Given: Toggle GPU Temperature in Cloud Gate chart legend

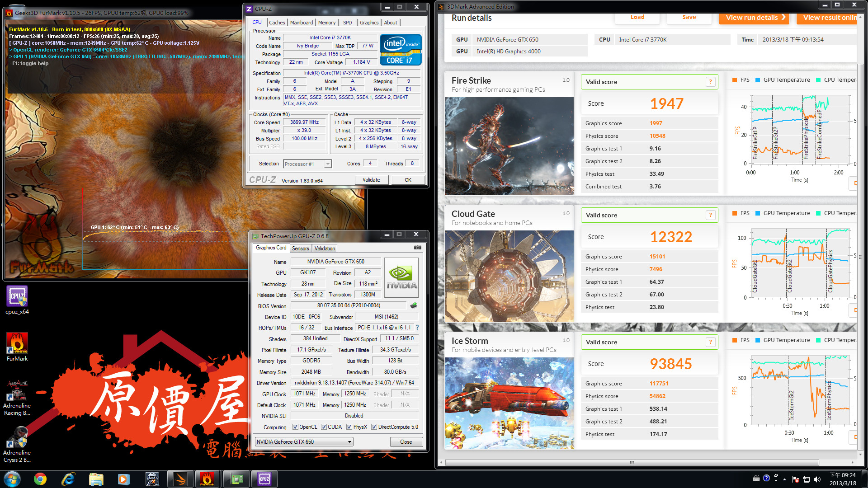Looking at the screenshot, I should [783, 213].
